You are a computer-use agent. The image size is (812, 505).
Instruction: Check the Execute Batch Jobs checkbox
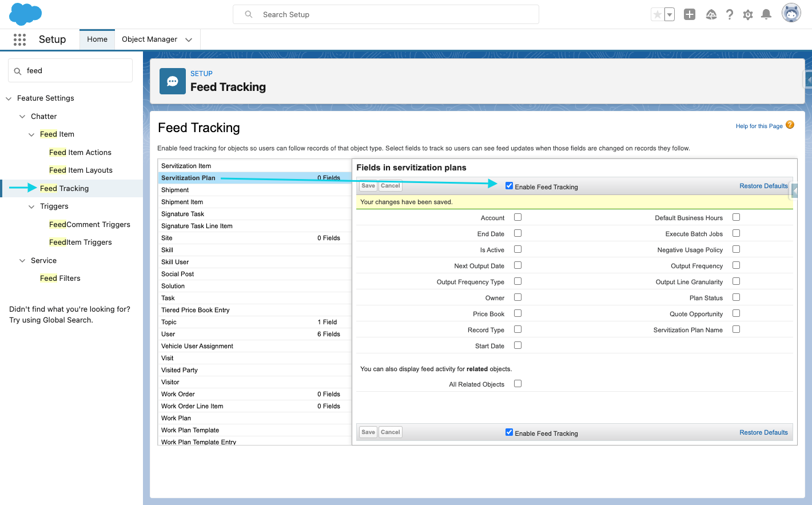point(736,233)
